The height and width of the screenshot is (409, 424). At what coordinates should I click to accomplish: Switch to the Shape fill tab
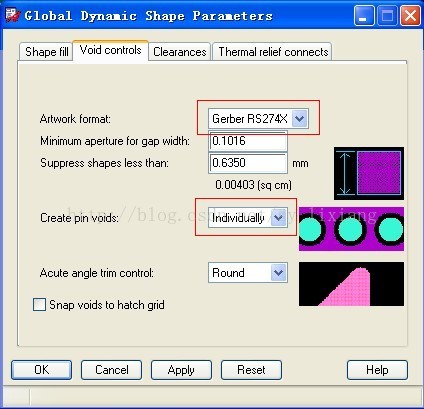click(x=46, y=52)
